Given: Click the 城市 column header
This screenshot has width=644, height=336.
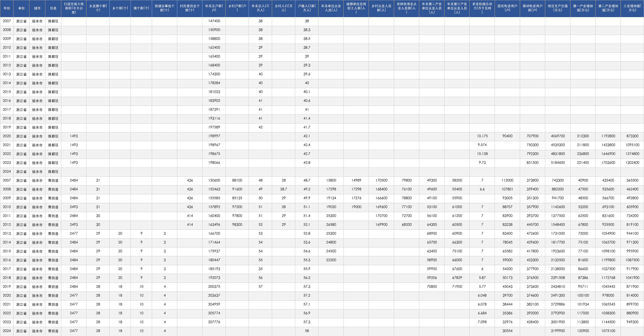Looking at the screenshot, I should 37,8.
